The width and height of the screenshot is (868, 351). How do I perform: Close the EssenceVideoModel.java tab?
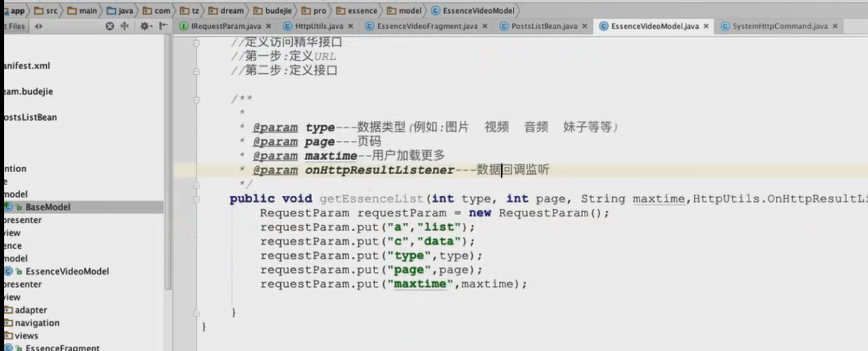coord(706,26)
